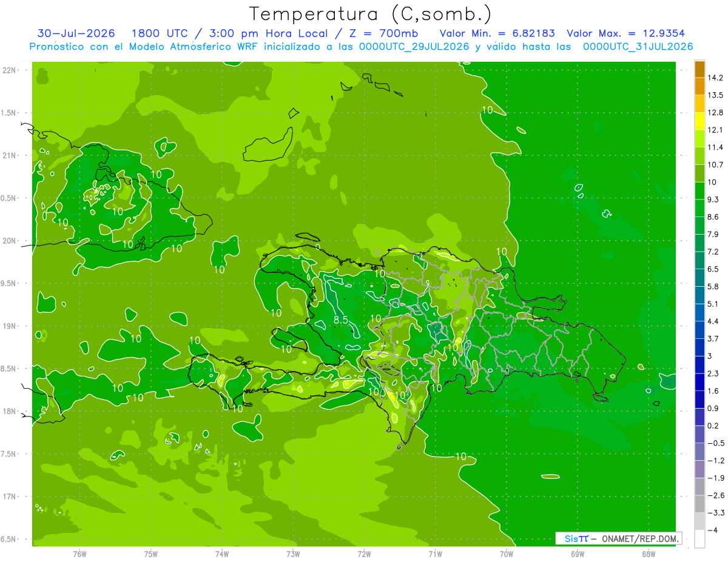Click the '-0.5' colorbar value
The height and width of the screenshot is (562, 728).
[x=716, y=443]
